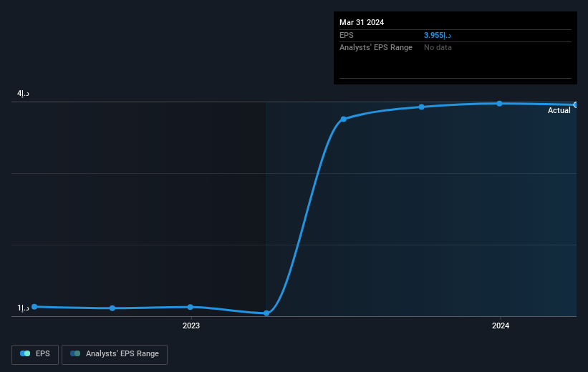Click the 3.955 EPS value in tooltip
The height and width of the screenshot is (372, 588).
pyautogui.click(x=438, y=35)
